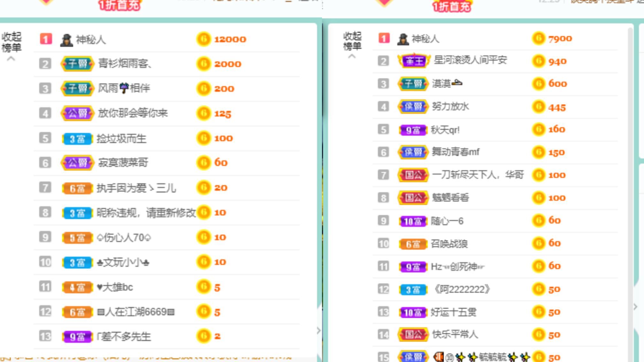Click the 公爵 badge next to 寂寞菠菜哥
This screenshot has width=644, height=362.
(x=77, y=163)
